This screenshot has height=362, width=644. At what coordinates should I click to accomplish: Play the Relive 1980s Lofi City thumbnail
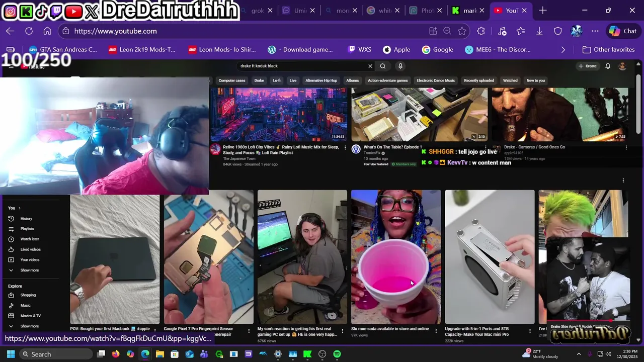tap(278, 115)
